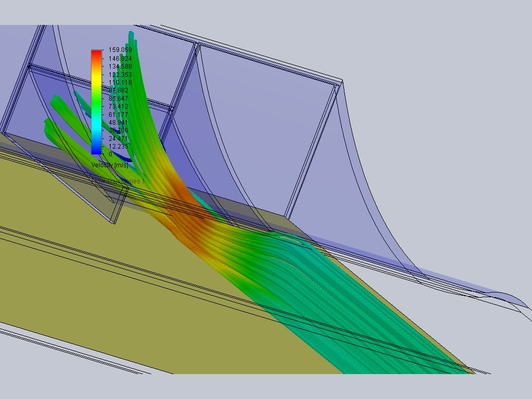Click the minimum value 0 on legend

[110, 154]
